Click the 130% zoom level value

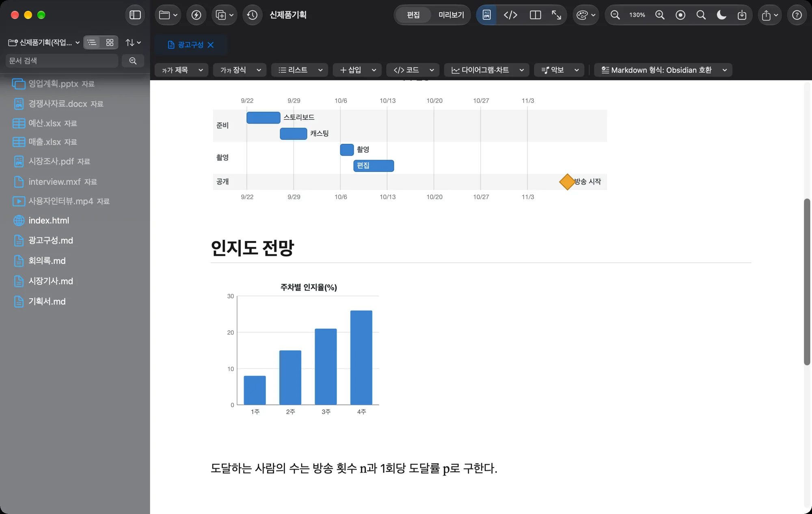pyautogui.click(x=637, y=15)
